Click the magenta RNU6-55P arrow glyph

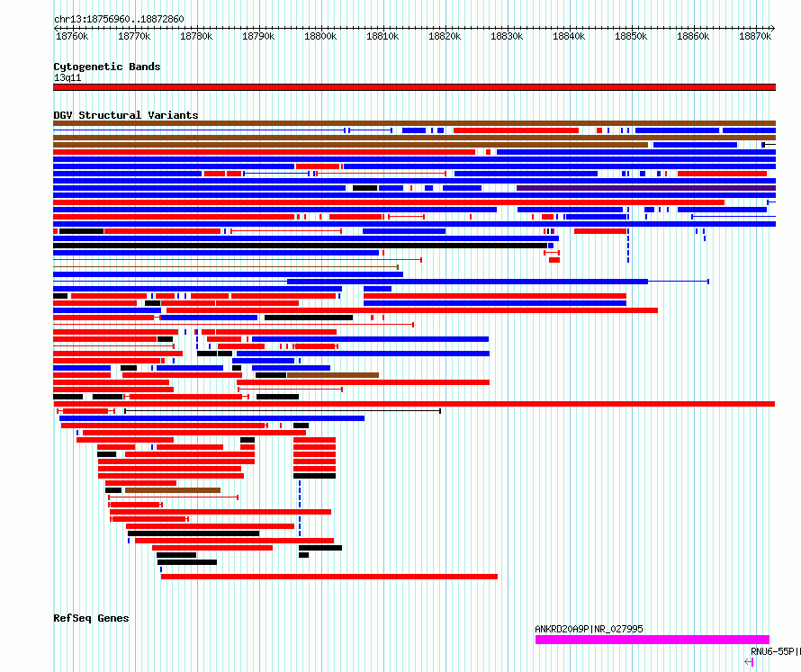[x=749, y=662]
